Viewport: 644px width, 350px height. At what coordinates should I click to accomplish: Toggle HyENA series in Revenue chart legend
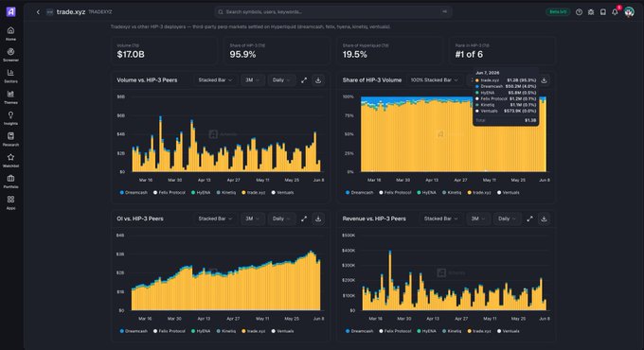point(427,331)
